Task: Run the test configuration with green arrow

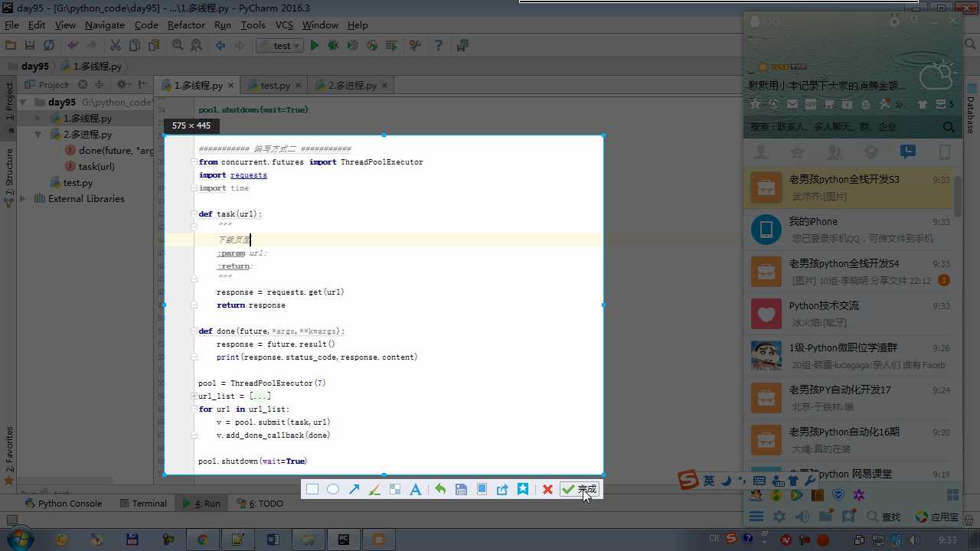Action: click(314, 46)
